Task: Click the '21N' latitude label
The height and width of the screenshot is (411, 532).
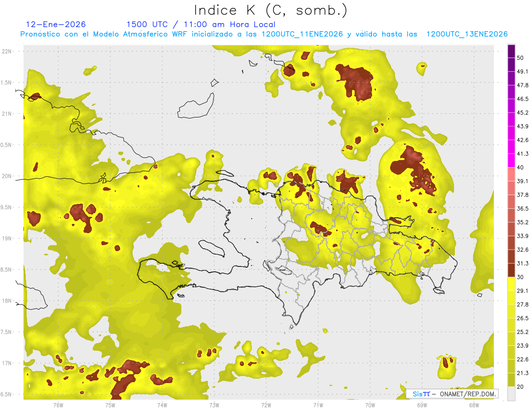Action: (x=8, y=114)
